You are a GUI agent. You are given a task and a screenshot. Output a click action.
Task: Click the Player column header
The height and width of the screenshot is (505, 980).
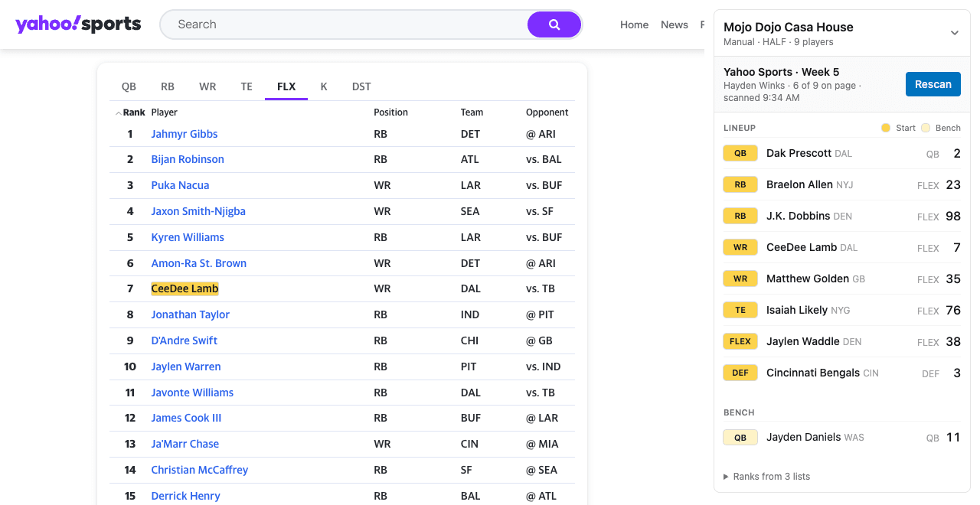tap(165, 112)
